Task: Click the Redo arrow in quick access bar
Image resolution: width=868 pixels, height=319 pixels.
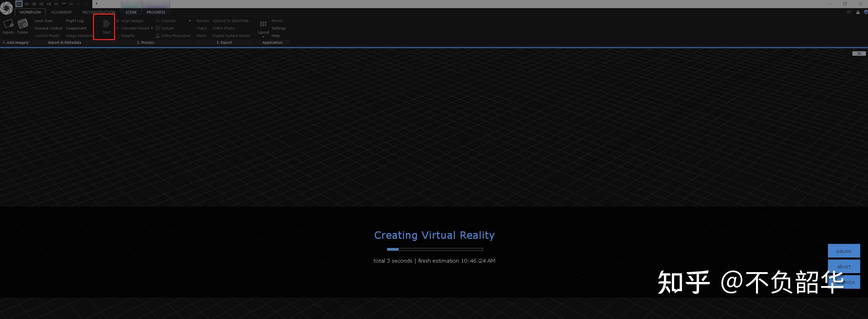Action: (86, 4)
